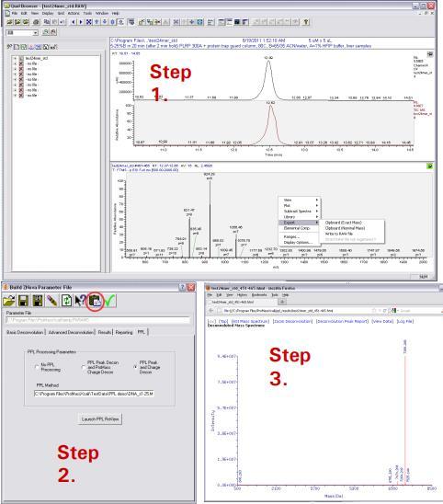This screenshot has height=504, width=443.
Task: Open a new tab in Firefox
Action: (x=282, y=302)
